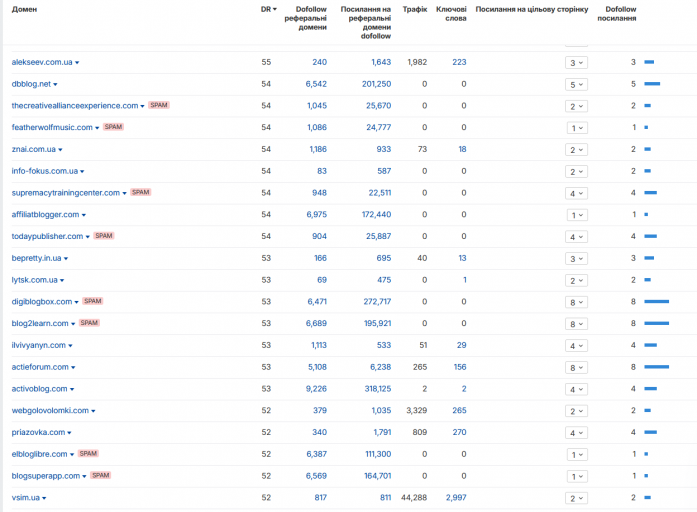697x512 pixels.
Task: Open 318,125 dofollow links for activoblog.com
Action: (x=378, y=389)
